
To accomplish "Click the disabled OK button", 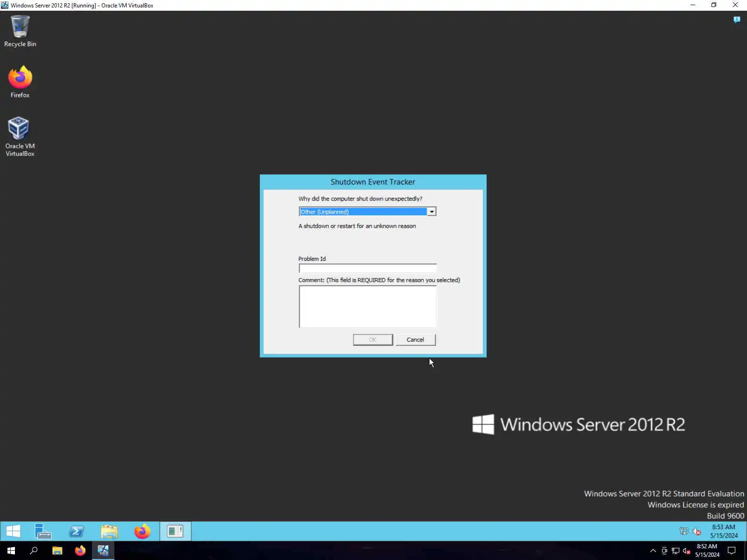I will [x=373, y=340].
